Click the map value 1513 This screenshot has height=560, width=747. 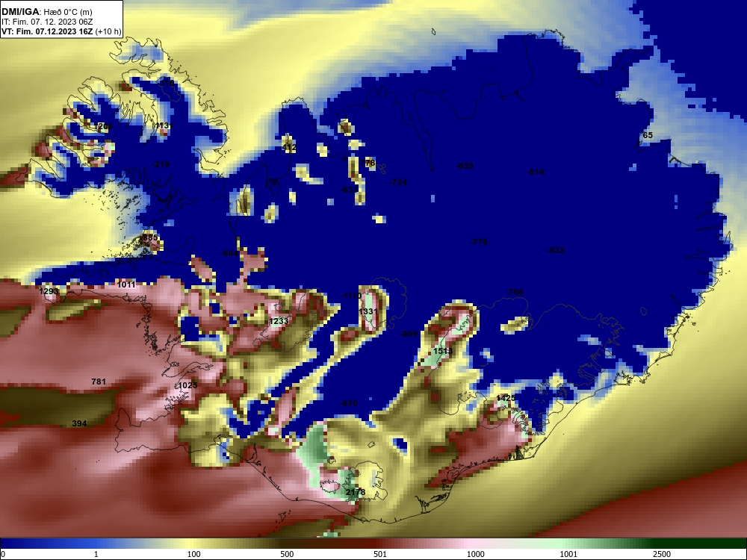coord(442,351)
